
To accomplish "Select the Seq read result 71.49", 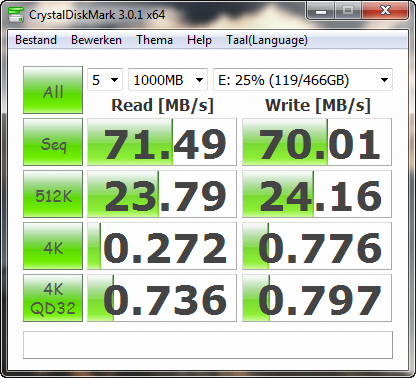I will pyautogui.click(x=162, y=142).
